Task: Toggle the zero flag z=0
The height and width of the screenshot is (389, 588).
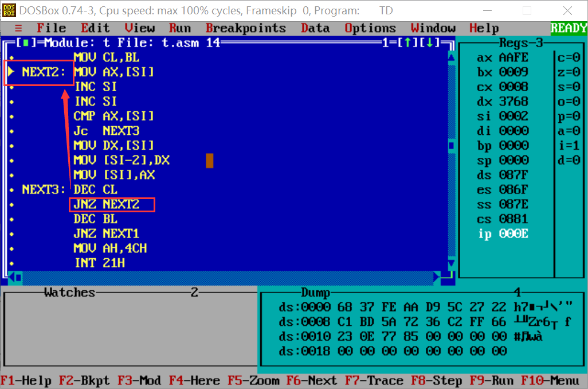Action: pyautogui.click(x=569, y=72)
